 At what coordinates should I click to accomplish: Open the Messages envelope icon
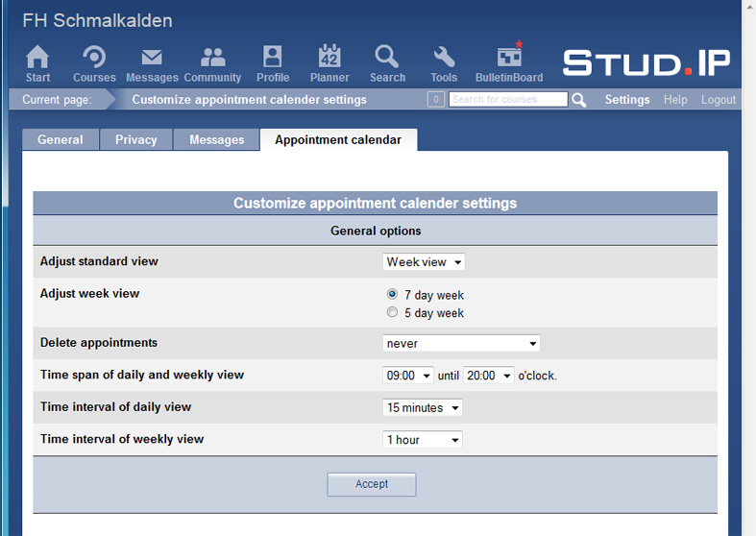152,57
